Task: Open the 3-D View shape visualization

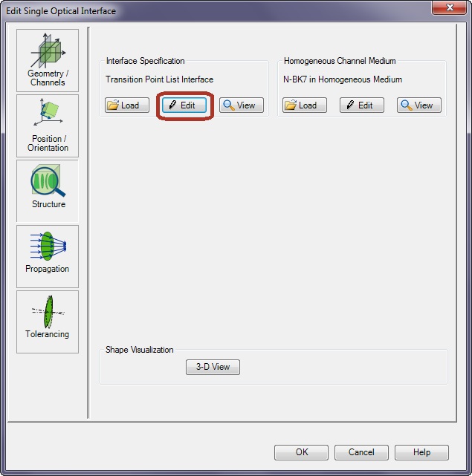Action: click(213, 367)
